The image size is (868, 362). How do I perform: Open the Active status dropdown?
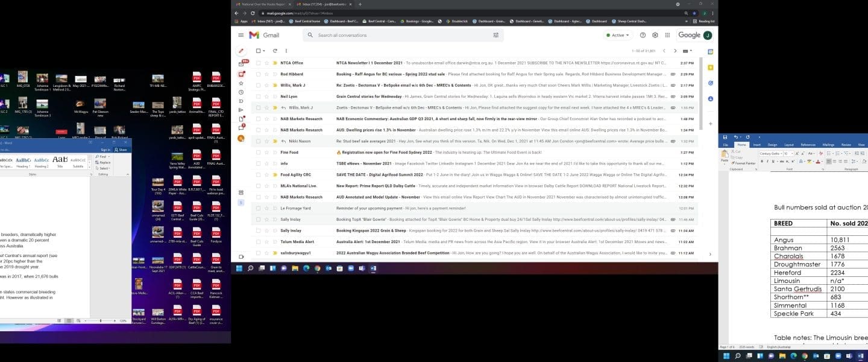tap(618, 35)
